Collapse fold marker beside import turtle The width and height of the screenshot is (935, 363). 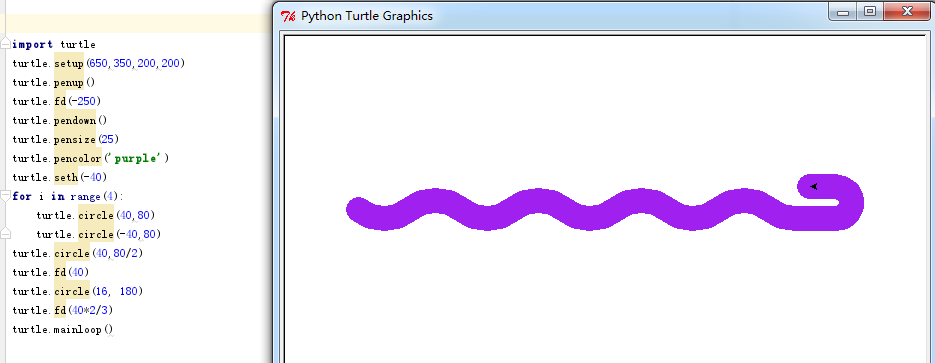pos(5,44)
